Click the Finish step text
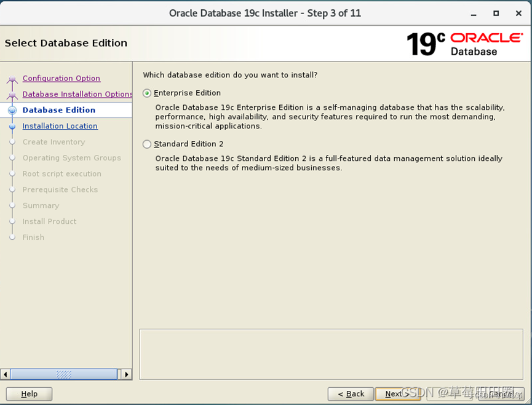 33,238
